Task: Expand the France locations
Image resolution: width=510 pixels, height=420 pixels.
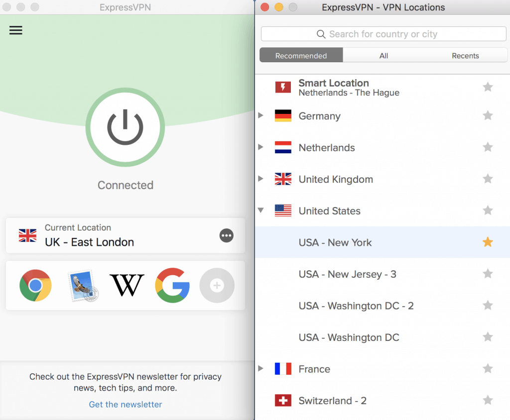Action: pyautogui.click(x=260, y=368)
